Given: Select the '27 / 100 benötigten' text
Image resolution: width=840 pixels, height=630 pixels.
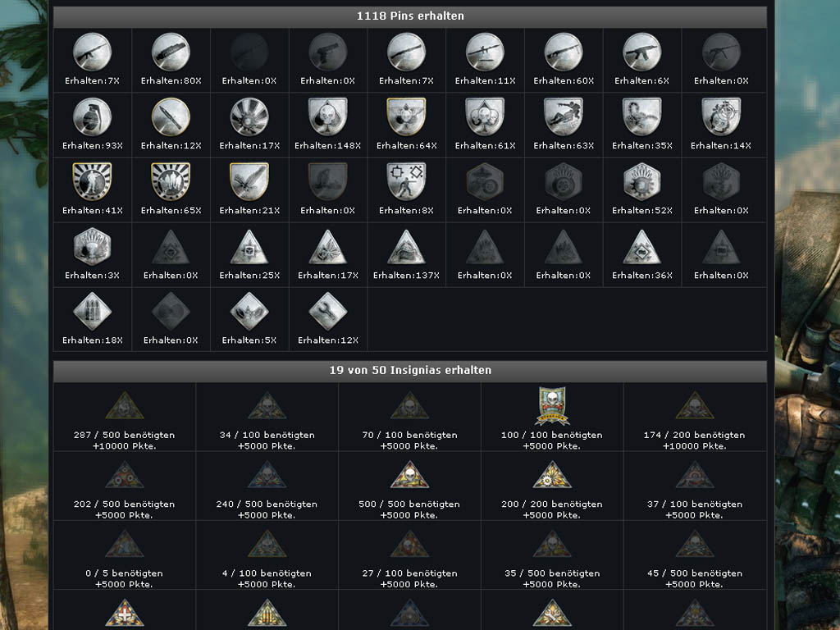Looking at the screenshot, I should tap(409, 573).
